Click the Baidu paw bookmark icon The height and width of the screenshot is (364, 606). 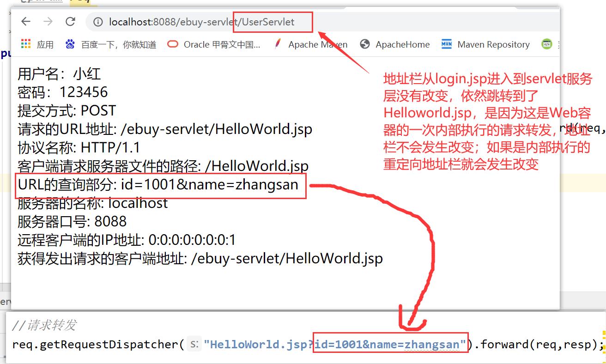click(x=70, y=44)
